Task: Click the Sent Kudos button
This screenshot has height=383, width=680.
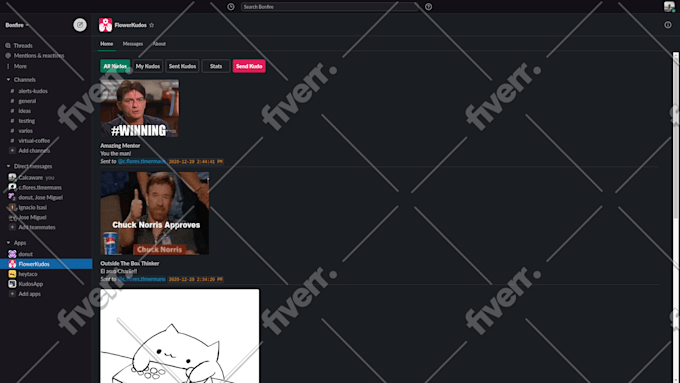Action: click(x=182, y=66)
